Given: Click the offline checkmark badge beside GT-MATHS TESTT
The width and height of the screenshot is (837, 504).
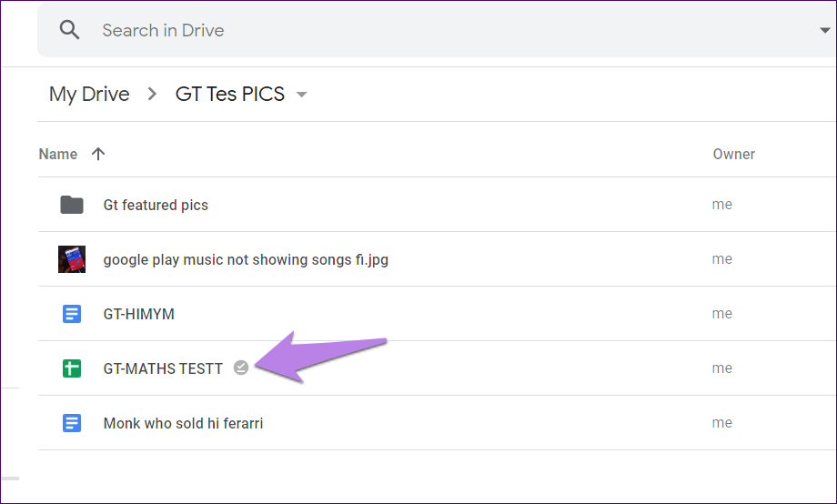Looking at the screenshot, I should click(240, 368).
